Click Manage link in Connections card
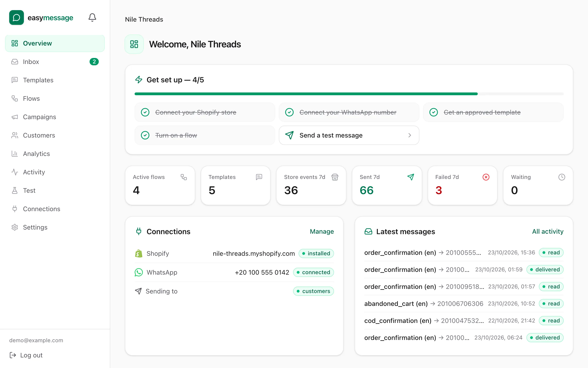This screenshot has height=368, width=588. tap(322, 231)
